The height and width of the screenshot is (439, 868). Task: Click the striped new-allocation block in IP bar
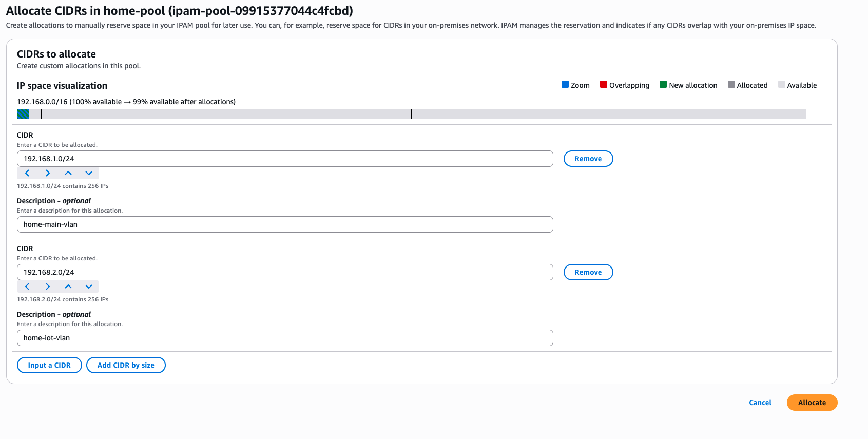point(23,114)
